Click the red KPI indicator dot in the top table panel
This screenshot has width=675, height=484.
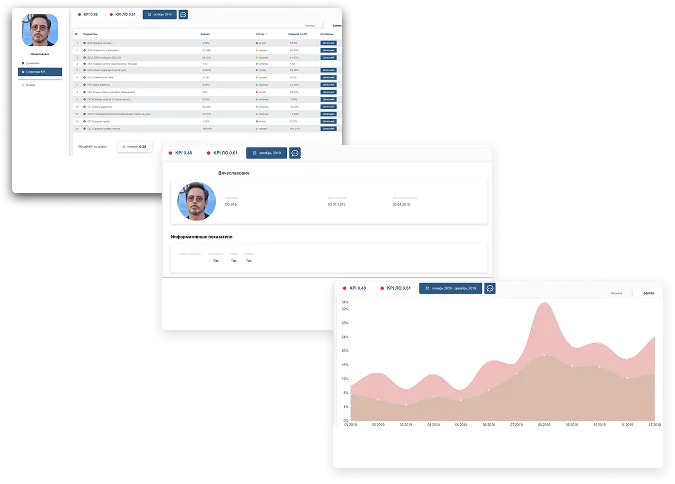(x=78, y=15)
